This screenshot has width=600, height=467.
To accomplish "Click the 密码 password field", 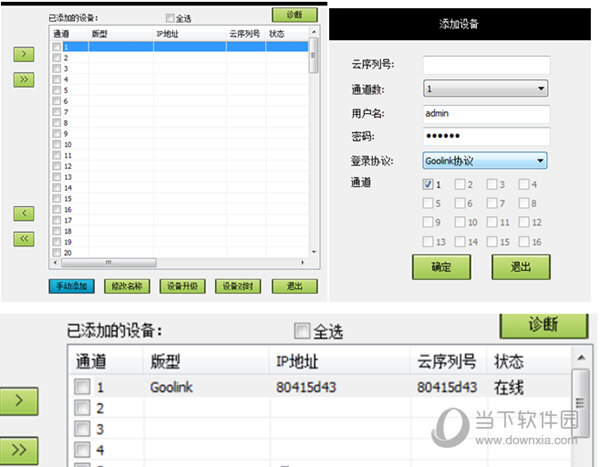I will pos(486,136).
